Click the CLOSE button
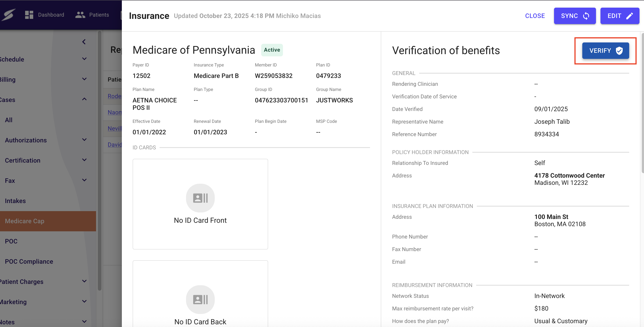The height and width of the screenshot is (327, 644). [535, 16]
